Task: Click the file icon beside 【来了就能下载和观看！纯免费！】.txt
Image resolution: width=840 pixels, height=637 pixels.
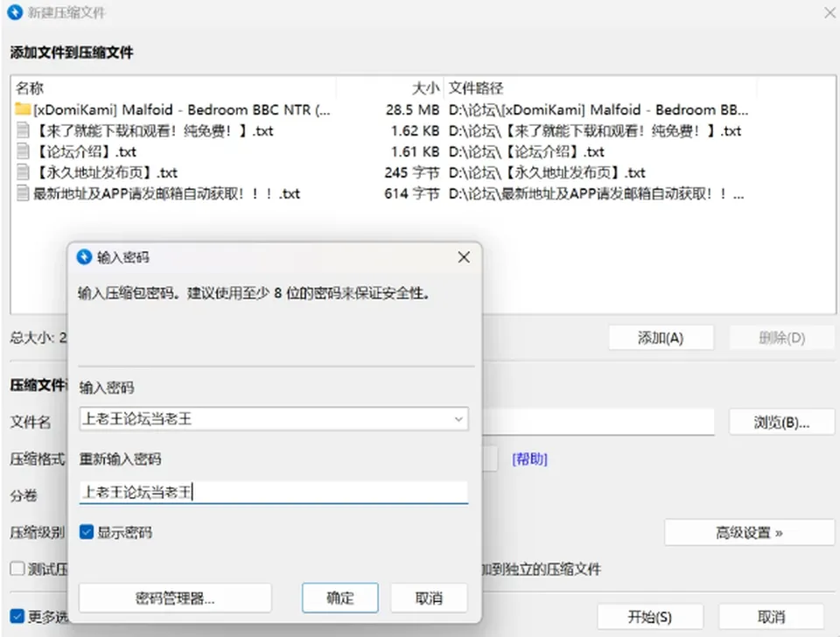Action: 23,130
